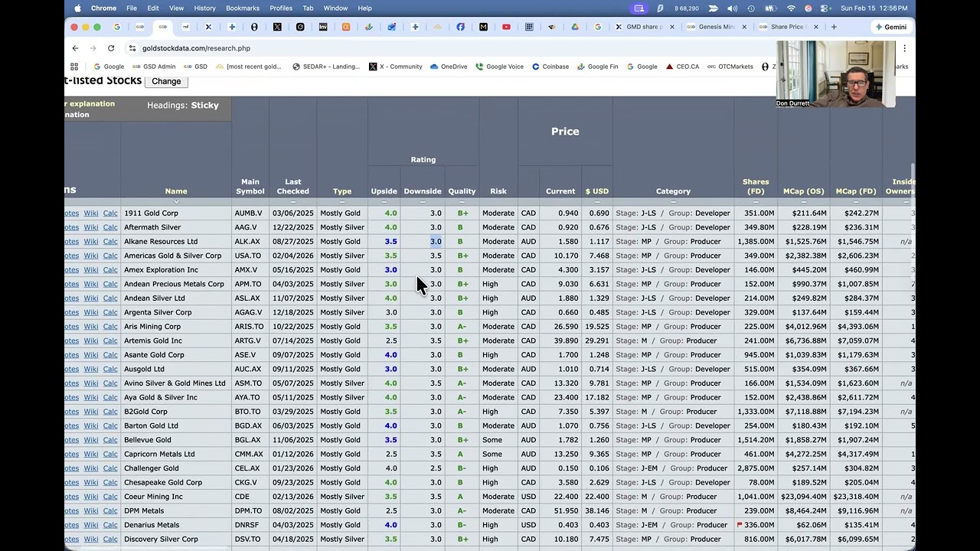Viewport: 980px width, 551px height.
Task: Select Artemis Gold Inc current price 39.890
Action: (x=566, y=341)
